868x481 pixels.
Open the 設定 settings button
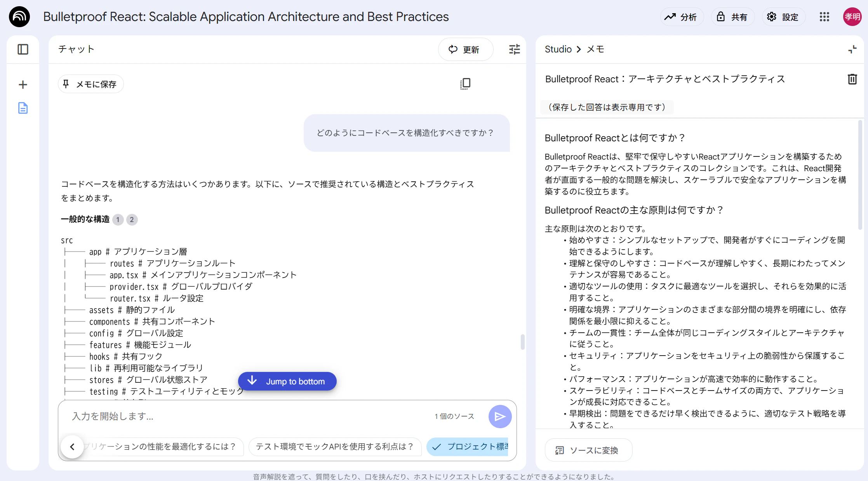coord(783,17)
